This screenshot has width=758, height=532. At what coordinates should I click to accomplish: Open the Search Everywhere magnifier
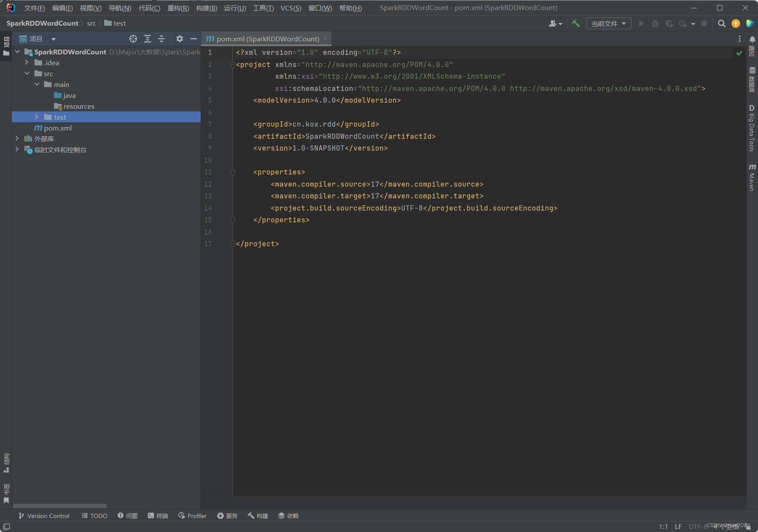coord(722,23)
